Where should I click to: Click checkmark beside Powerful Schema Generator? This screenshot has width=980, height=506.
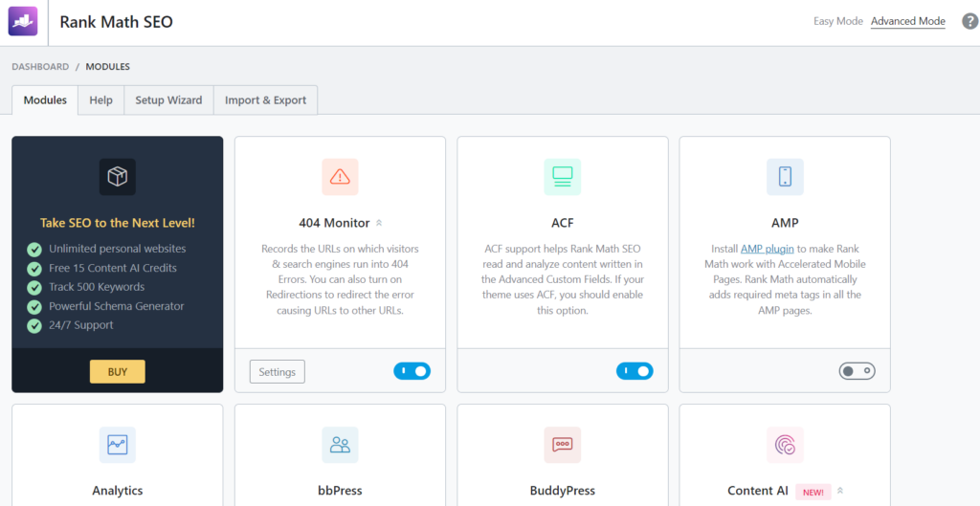click(34, 307)
